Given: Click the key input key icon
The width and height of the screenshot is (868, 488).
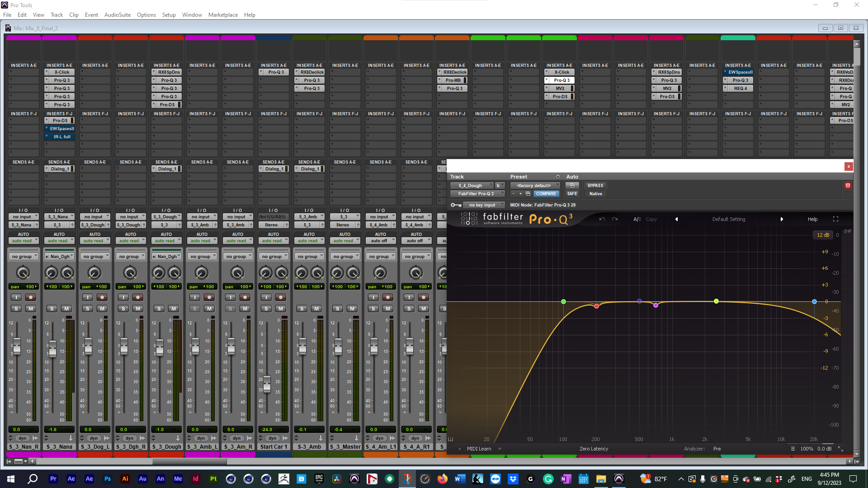Looking at the screenshot, I should pos(456,205).
